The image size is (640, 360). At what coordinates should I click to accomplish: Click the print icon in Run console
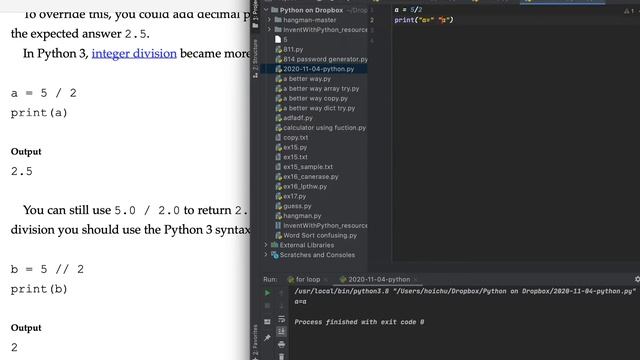click(x=281, y=345)
